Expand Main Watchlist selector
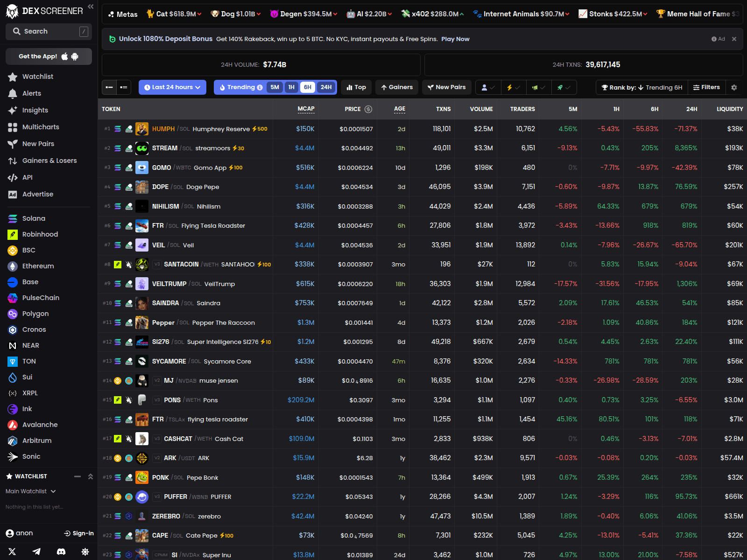Image resolution: width=747 pixels, height=560 pixels. pyautogui.click(x=31, y=491)
